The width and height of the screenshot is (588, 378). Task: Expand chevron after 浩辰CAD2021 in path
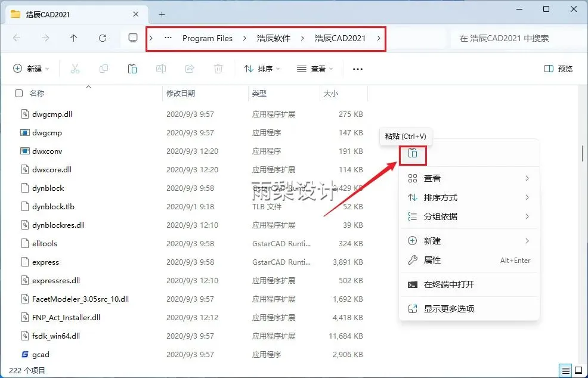(378, 38)
